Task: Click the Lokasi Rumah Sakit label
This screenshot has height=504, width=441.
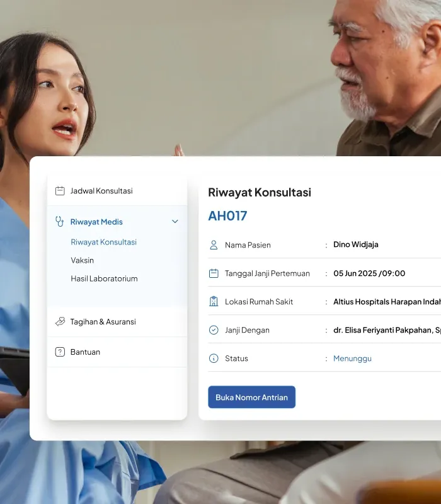Action: point(259,302)
